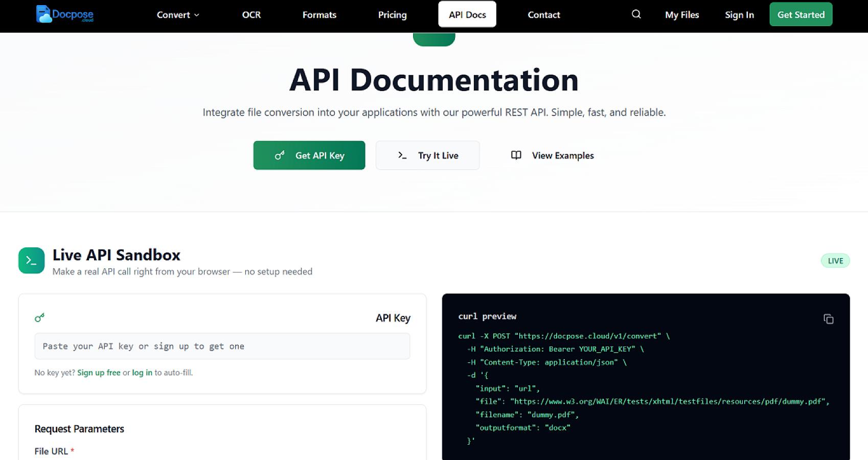Screen dimensions: 868x460
Task: Click the curl -X POST convert line
Action: [564, 336]
